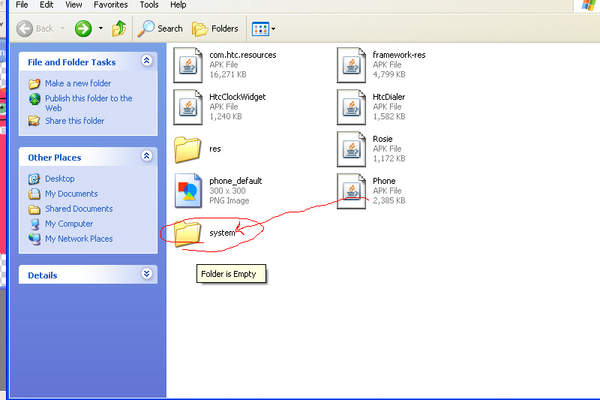Click the framework-res file name

399,55
